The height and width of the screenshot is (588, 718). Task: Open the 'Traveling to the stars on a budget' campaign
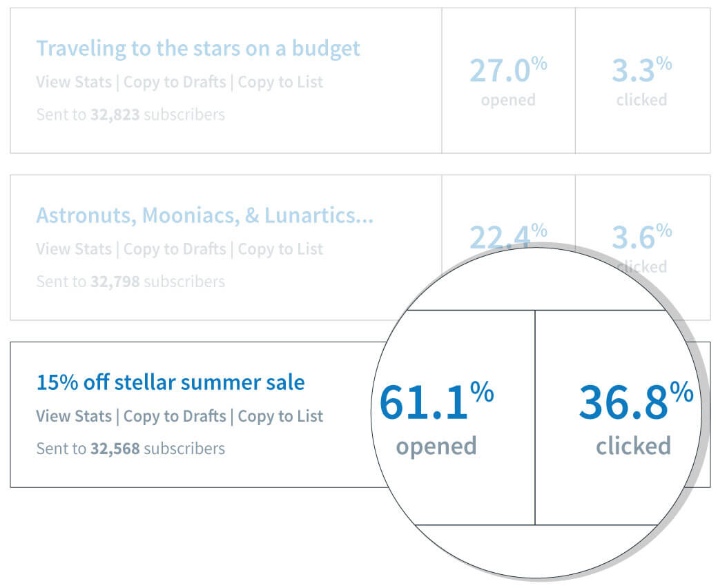[x=198, y=48]
